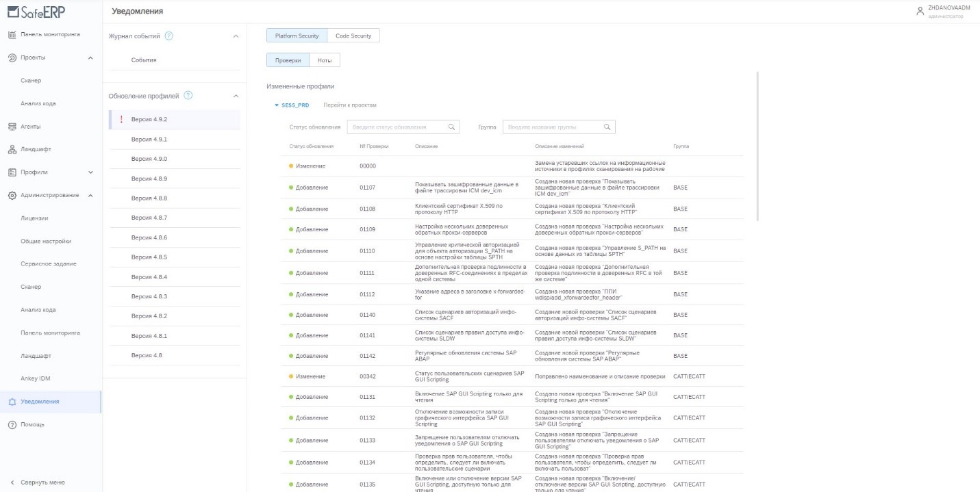Open Общие настройки in the sidebar
Viewport: 980px width, 492px height.
[x=46, y=241]
